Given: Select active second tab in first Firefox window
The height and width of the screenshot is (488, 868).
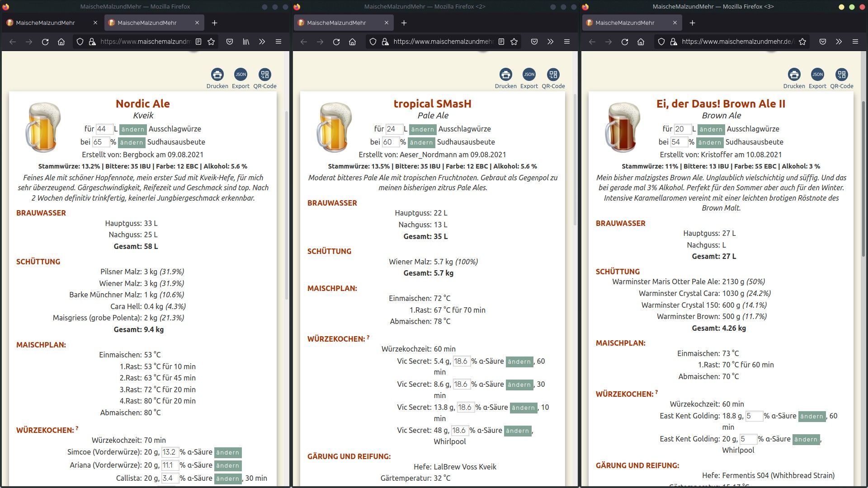Looking at the screenshot, I should point(154,23).
